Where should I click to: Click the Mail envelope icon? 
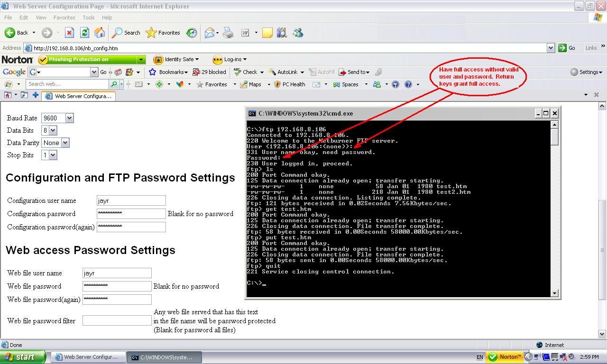point(209,33)
